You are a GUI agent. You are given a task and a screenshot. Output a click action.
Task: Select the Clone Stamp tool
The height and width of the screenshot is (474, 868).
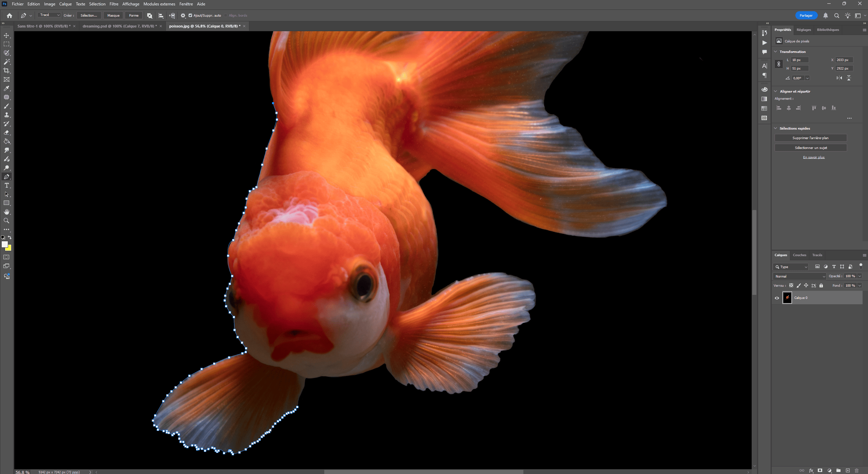click(x=6, y=115)
